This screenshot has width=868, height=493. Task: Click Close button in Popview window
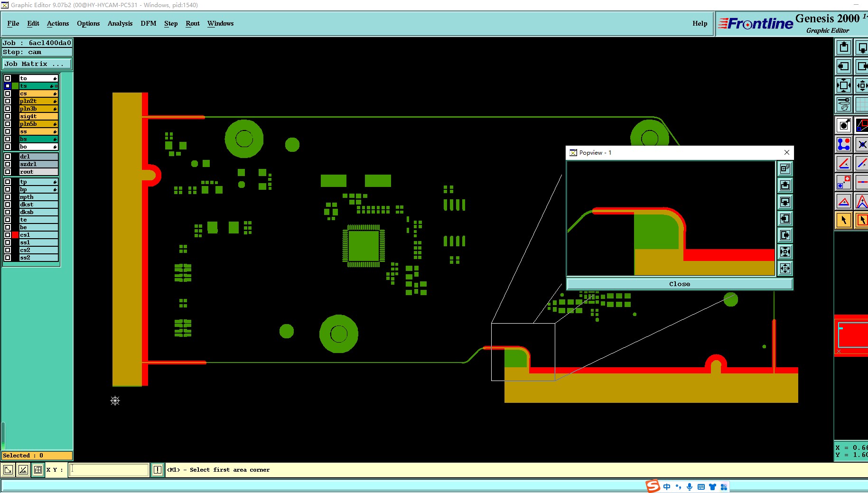pos(680,284)
